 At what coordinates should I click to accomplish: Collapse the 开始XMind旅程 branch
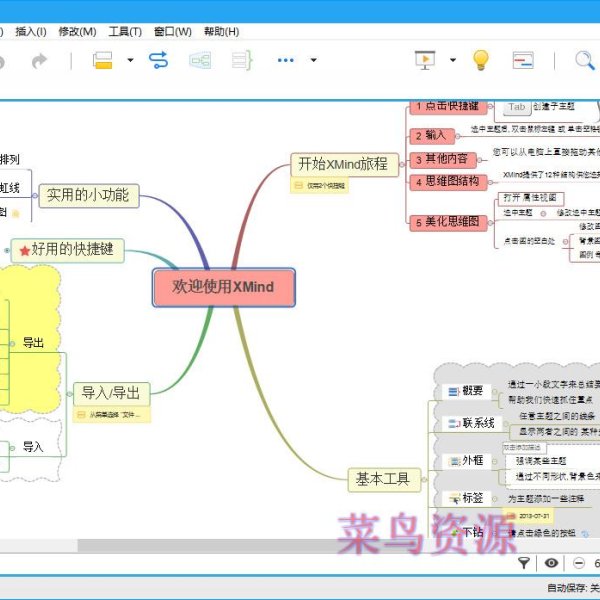pos(401,165)
